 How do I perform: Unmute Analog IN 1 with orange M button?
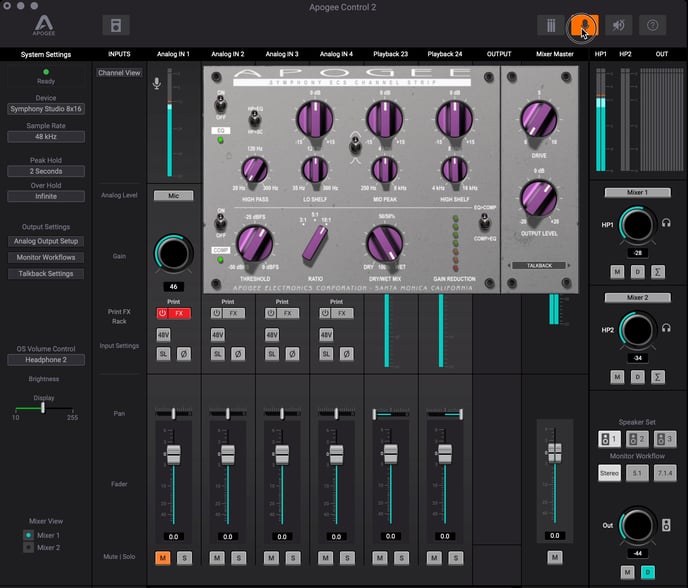tap(163, 558)
